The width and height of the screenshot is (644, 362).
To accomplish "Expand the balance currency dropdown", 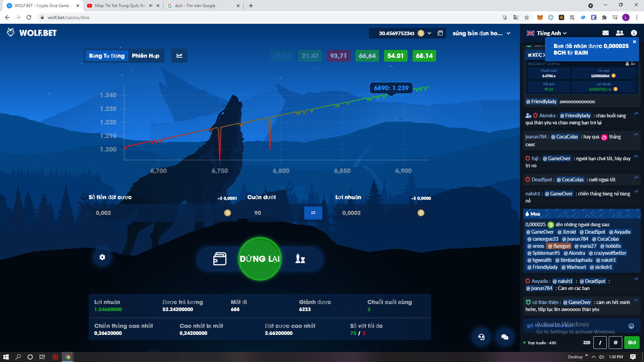I will pos(429,33).
